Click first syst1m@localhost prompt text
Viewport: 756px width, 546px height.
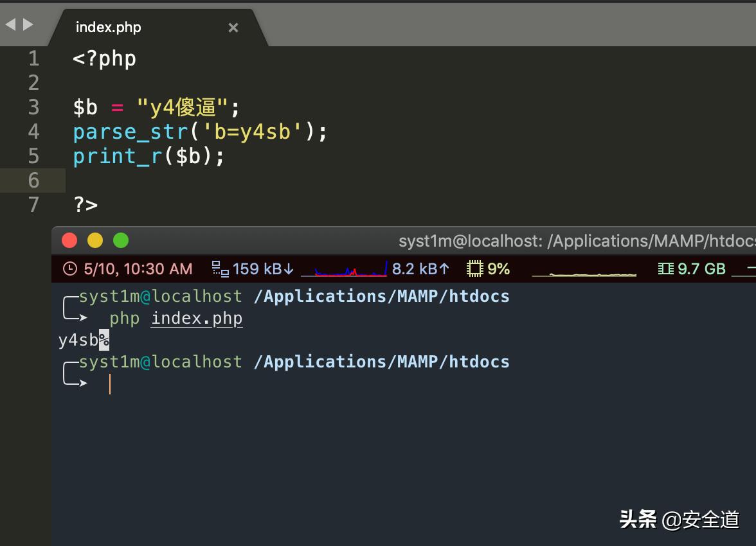point(161,296)
